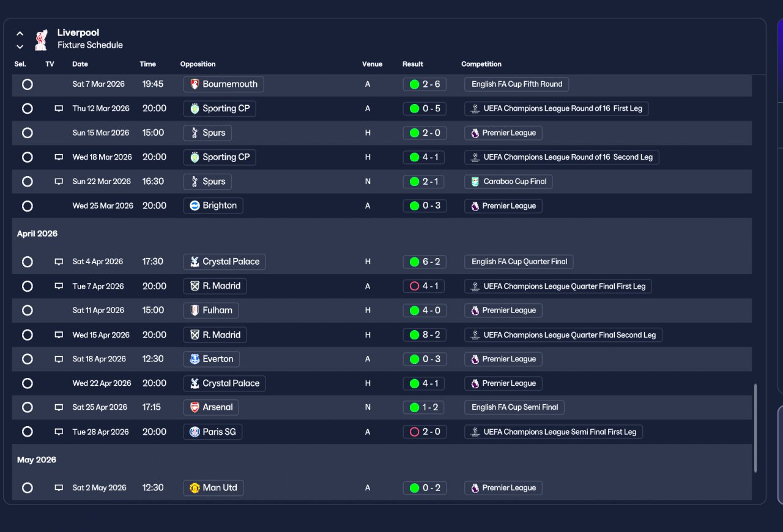Open the English FA Cup Quarter Final competition

[519, 262]
